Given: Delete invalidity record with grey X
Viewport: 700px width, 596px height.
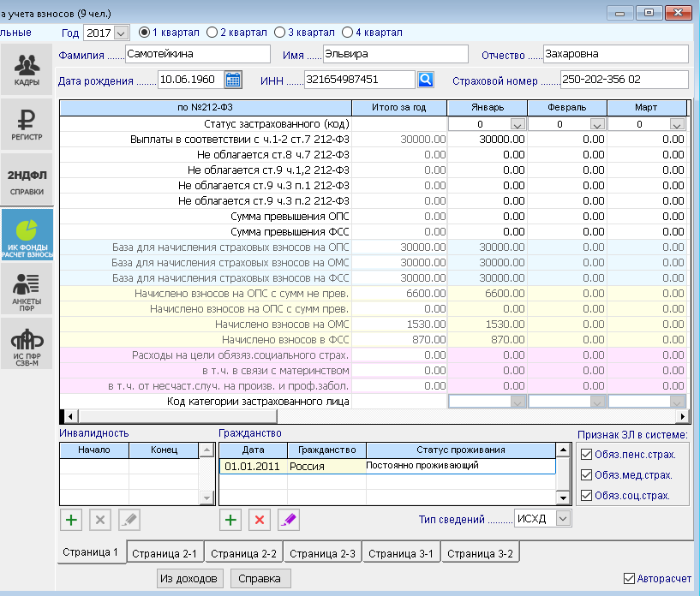Looking at the screenshot, I should click(x=100, y=520).
